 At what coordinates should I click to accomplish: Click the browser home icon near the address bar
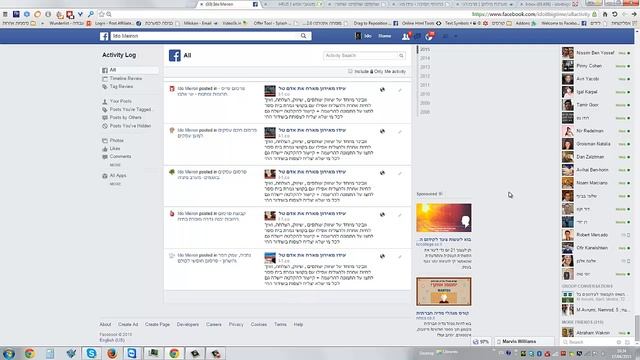click(605, 14)
